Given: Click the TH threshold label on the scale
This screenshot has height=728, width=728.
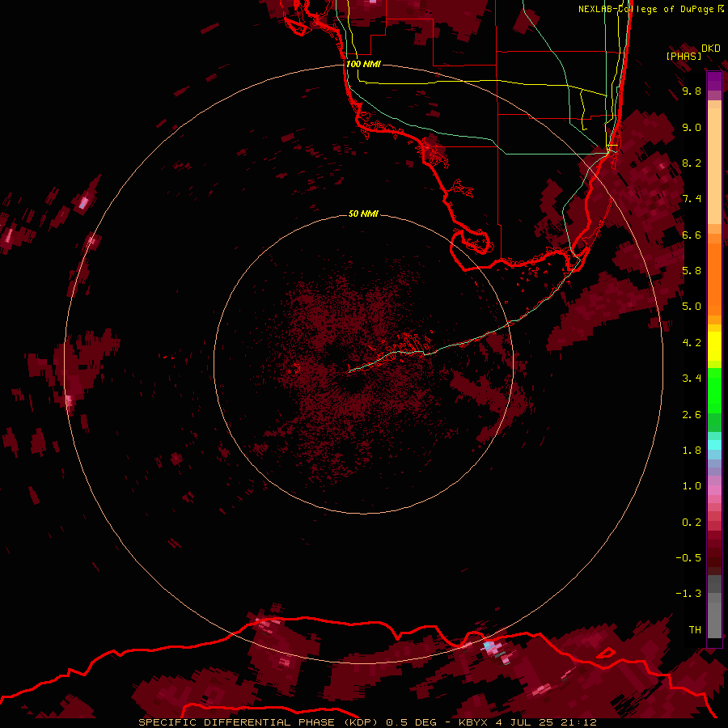Looking at the screenshot, I should [695, 629].
